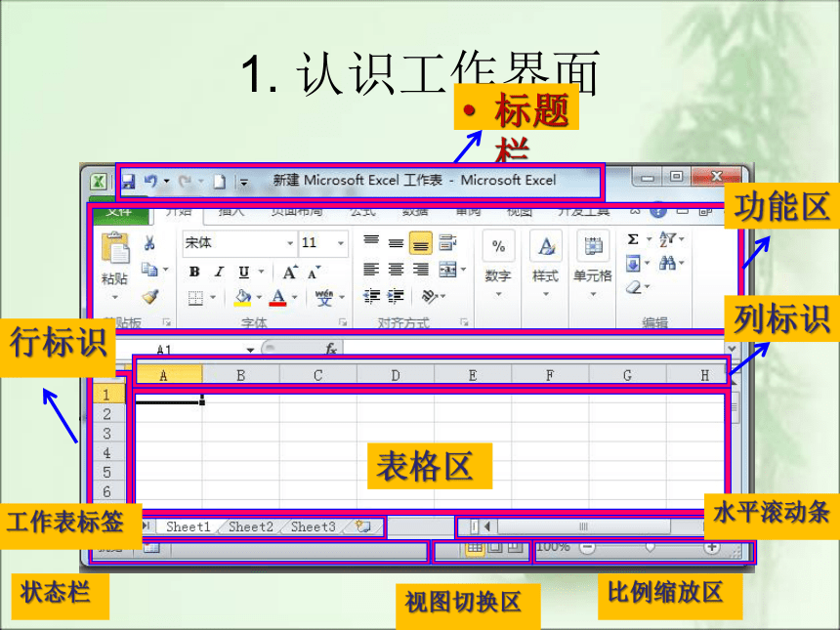840x630 pixels.
Task: Click the Increase Font Size icon
Action: click(x=290, y=273)
